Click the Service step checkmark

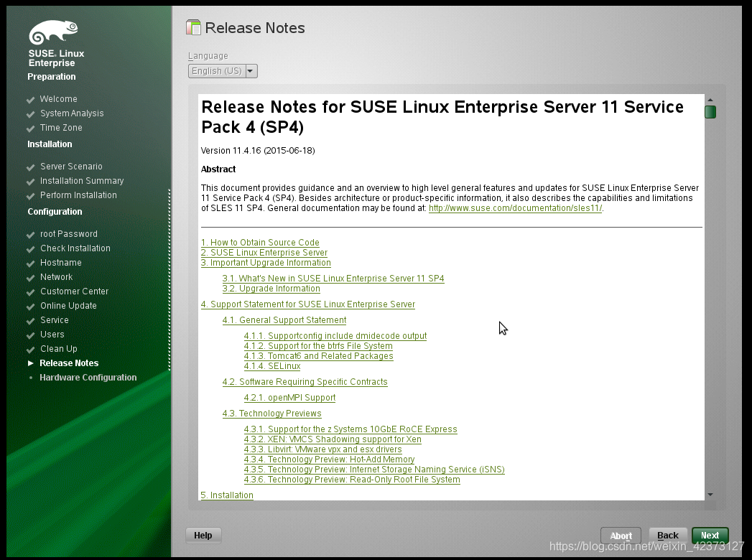point(31,321)
